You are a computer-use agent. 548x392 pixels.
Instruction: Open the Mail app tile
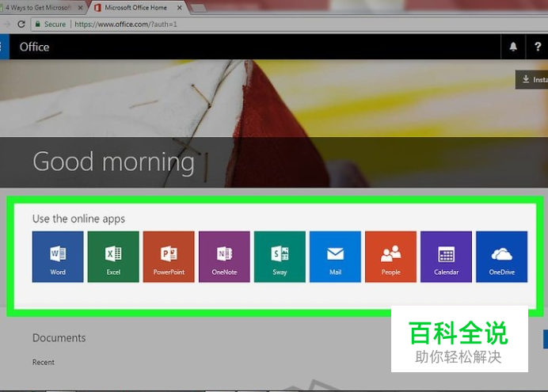pyautogui.click(x=335, y=257)
